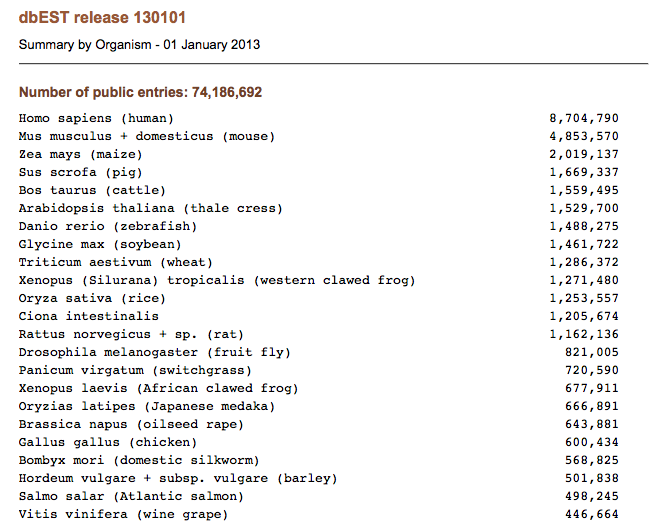Viewport: 659px width, 525px height.
Task: Click the value 643,881
Action: [592, 425]
